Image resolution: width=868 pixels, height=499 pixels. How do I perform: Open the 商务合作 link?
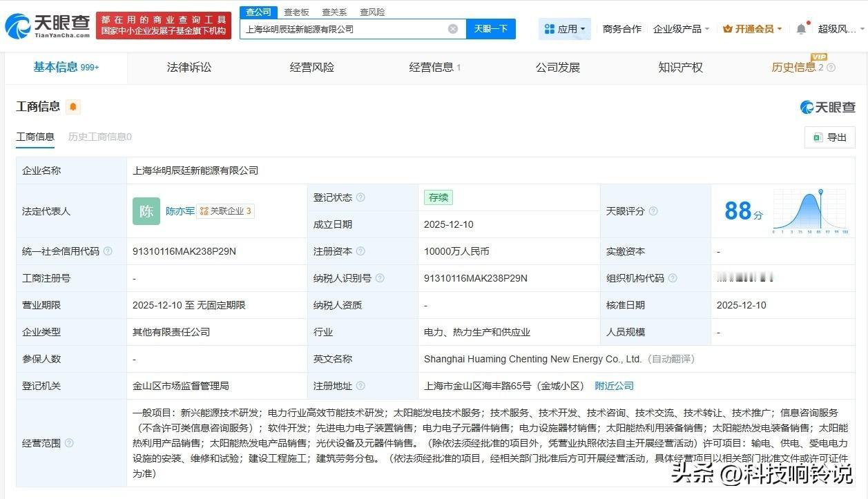point(621,29)
